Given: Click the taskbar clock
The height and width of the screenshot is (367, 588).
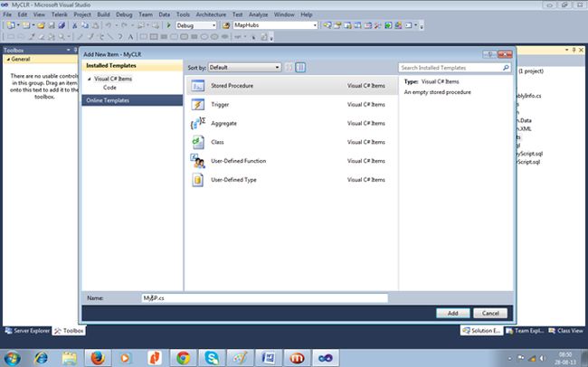Looking at the screenshot, I should click(566, 358).
